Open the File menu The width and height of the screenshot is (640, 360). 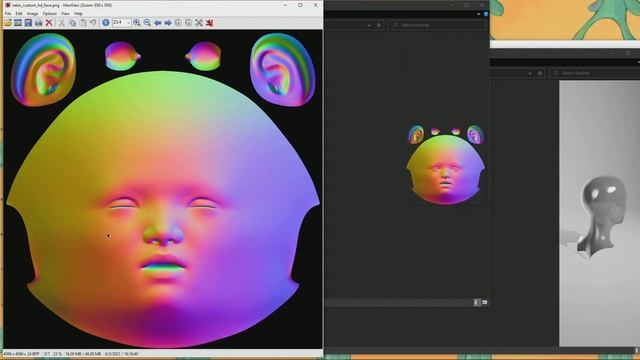(8, 13)
